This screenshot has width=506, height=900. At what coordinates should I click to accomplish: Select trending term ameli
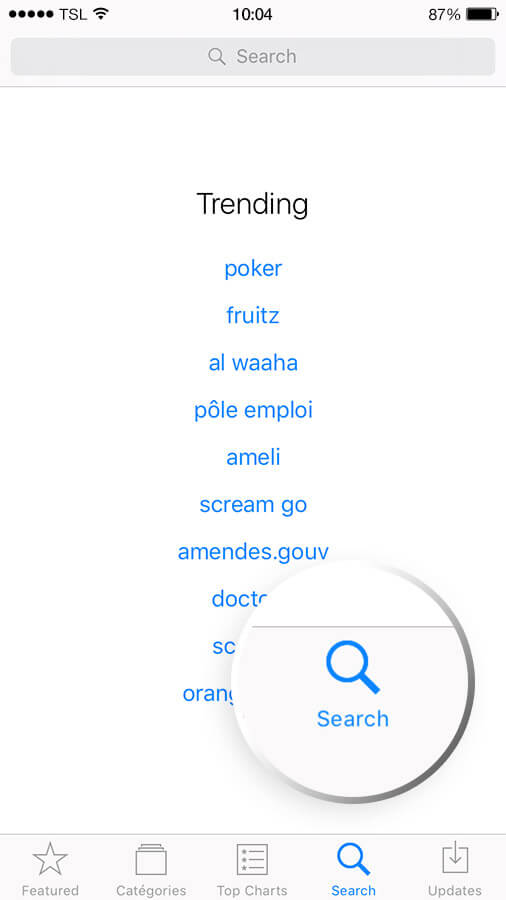(253, 457)
